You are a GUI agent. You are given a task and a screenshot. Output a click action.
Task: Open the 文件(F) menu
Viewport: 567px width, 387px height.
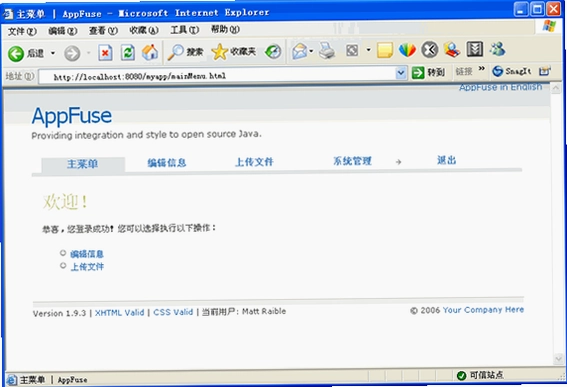point(22,31)
